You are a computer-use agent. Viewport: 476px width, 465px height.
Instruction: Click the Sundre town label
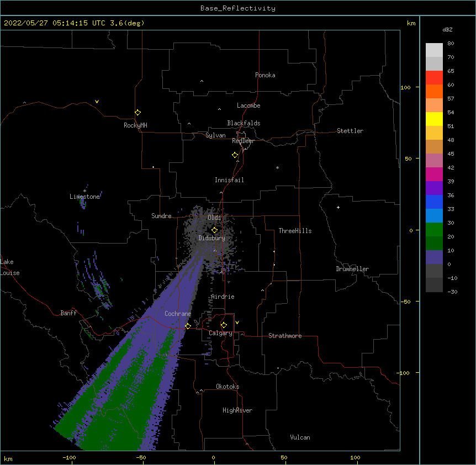coord(161,216)
